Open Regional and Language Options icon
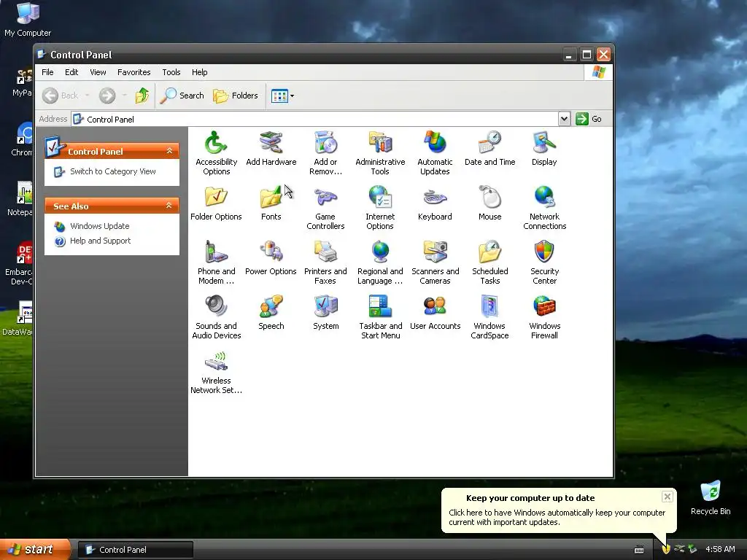 coord(380,262)
